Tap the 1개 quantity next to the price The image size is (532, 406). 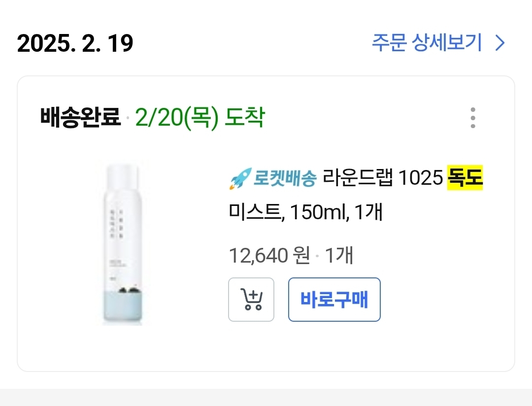click(x=339, y=256)
